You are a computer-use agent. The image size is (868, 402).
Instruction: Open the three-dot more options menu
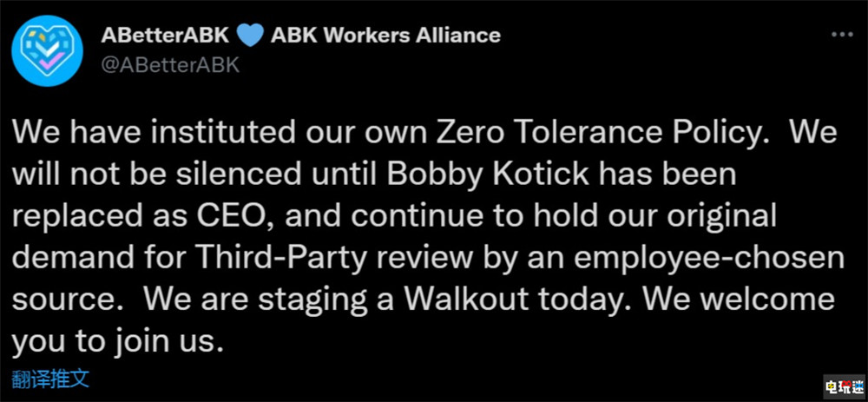click(843, 36)
